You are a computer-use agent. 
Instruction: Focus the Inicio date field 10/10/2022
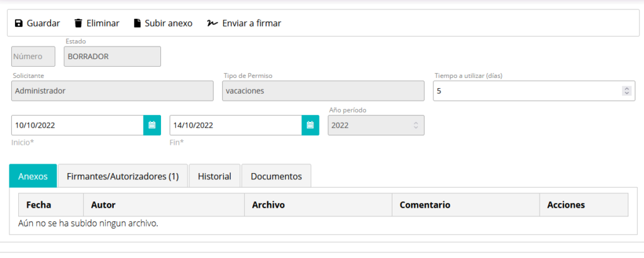(77, 125)
